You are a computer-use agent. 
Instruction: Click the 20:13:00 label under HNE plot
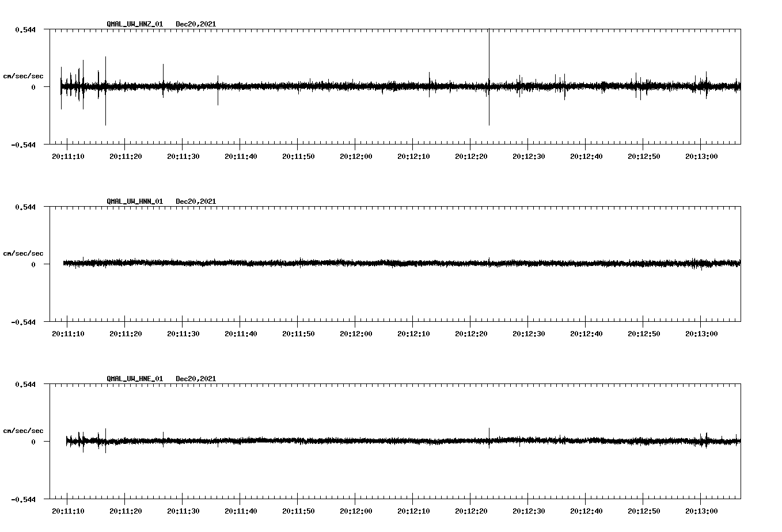[x=701, y=511]
